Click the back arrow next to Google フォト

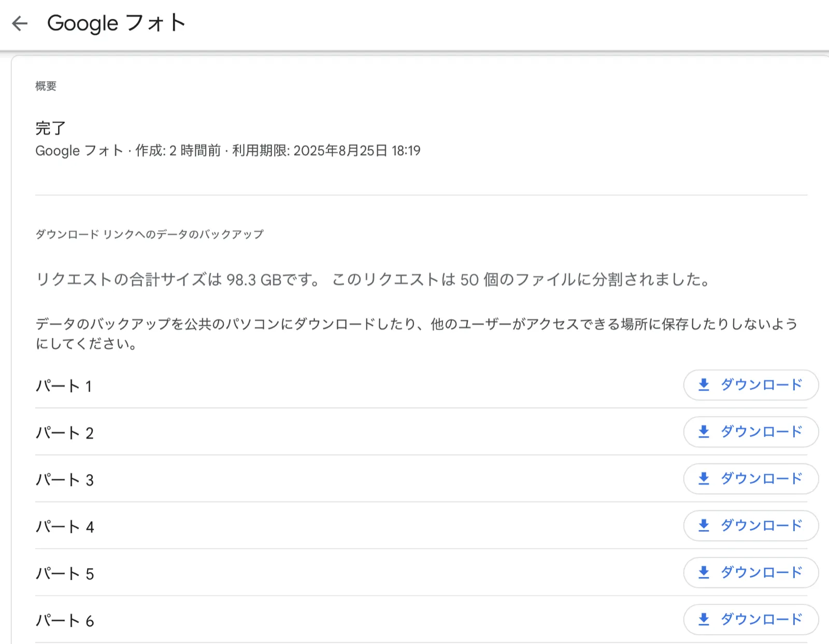20,23
